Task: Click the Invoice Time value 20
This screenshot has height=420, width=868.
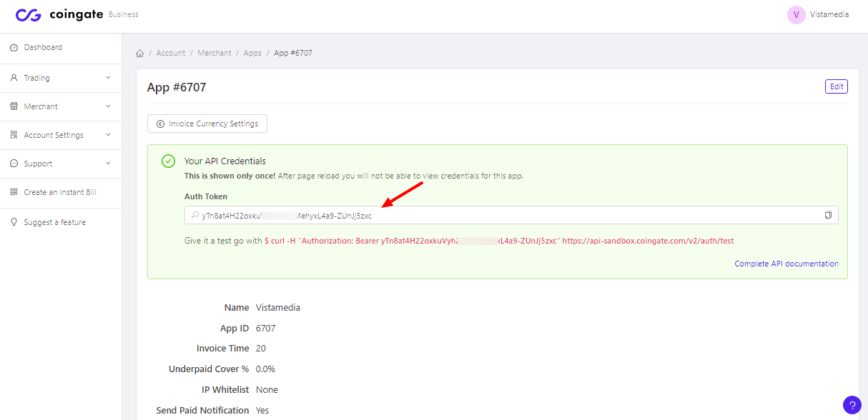Action: 261,349
